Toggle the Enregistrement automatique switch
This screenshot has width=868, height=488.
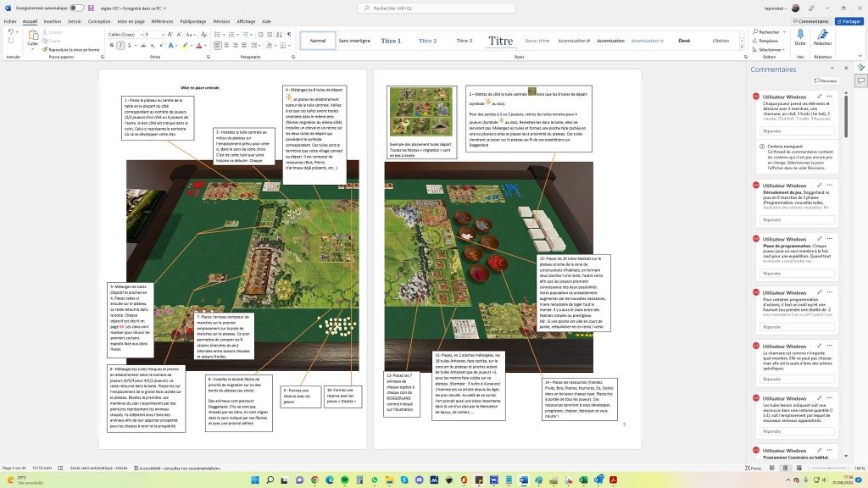pos(75,8)
